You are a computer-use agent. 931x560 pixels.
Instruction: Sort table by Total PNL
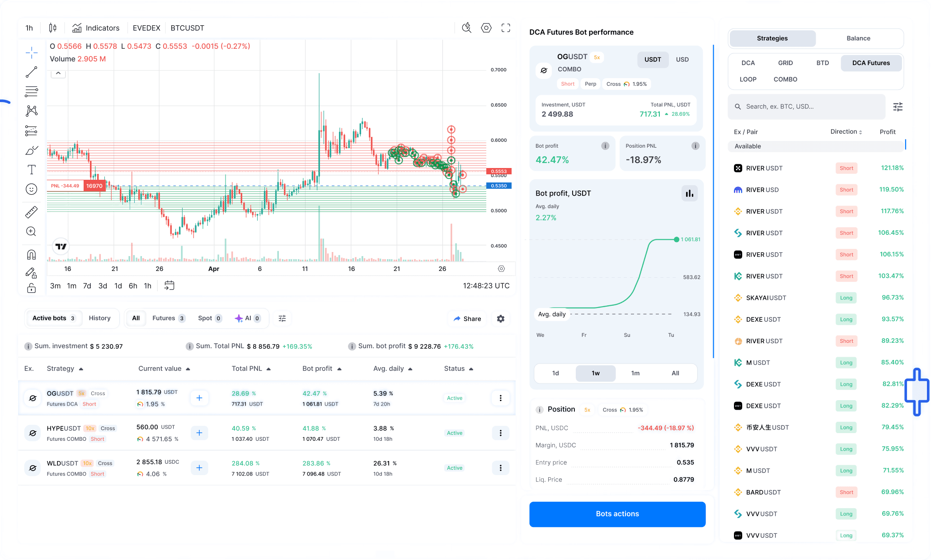pos(251,369)
